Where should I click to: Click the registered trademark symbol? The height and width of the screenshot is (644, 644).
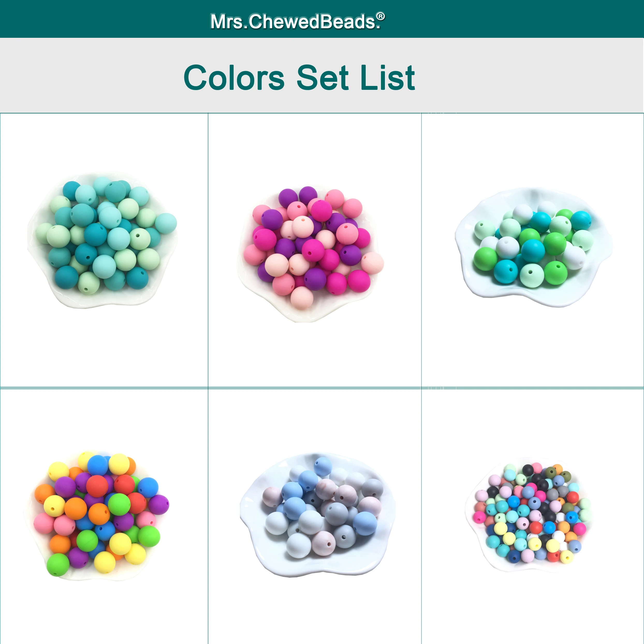point(381,16)
